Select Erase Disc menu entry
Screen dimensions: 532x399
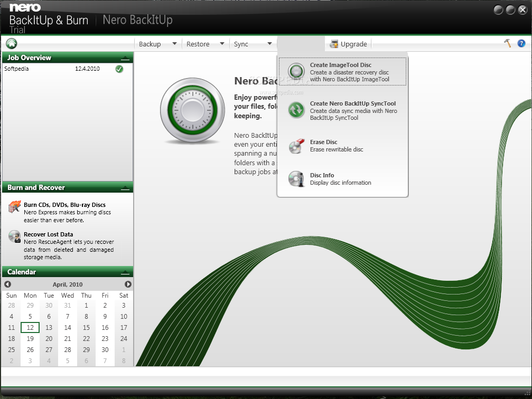tap(343, 146)
